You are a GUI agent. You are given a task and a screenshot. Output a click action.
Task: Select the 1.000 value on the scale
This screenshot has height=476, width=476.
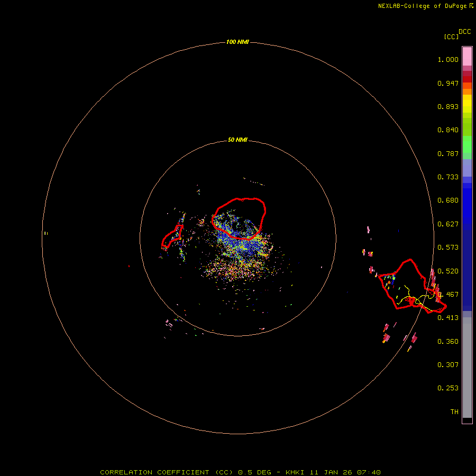448,59
